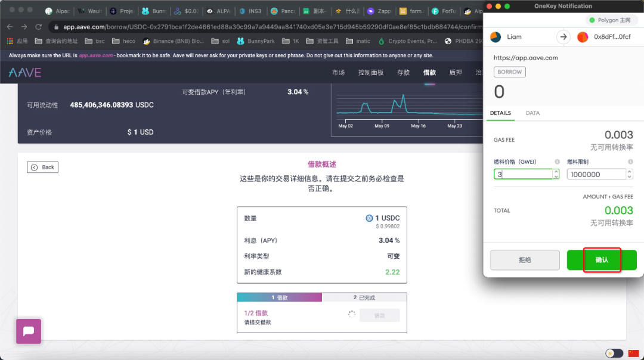Viewport: 644px width, 360px height.
Task: Open the 应用 apps bookmark icon
Action: [x=17, y=41]
